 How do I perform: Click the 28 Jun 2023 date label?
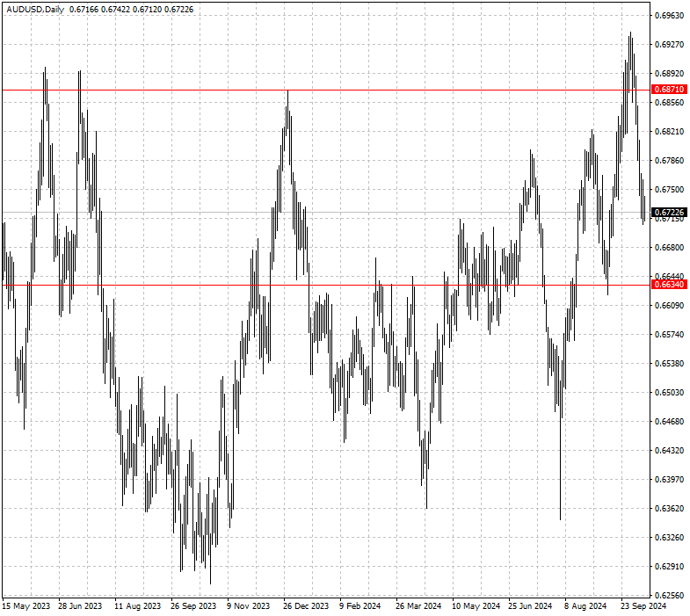pos(80,605)
